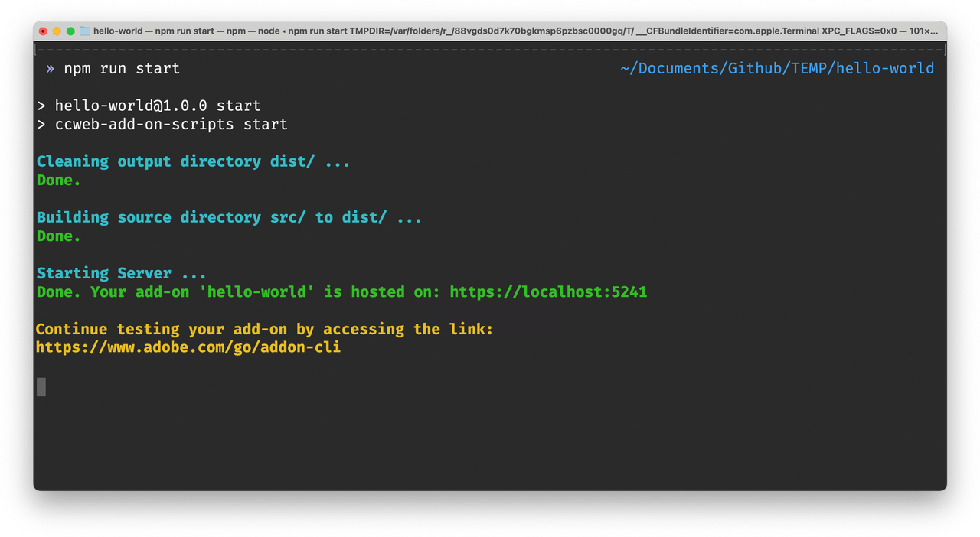Viewport: 980px width, 537px height.
Task: Click the blinking terminal cursor block
Action: tap(41, 387)
